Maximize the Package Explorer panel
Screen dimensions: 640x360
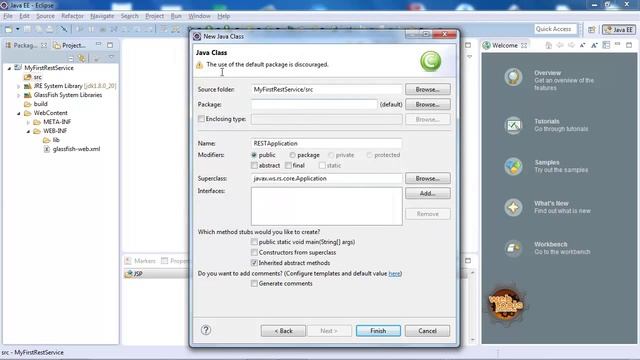pos(110,45)
